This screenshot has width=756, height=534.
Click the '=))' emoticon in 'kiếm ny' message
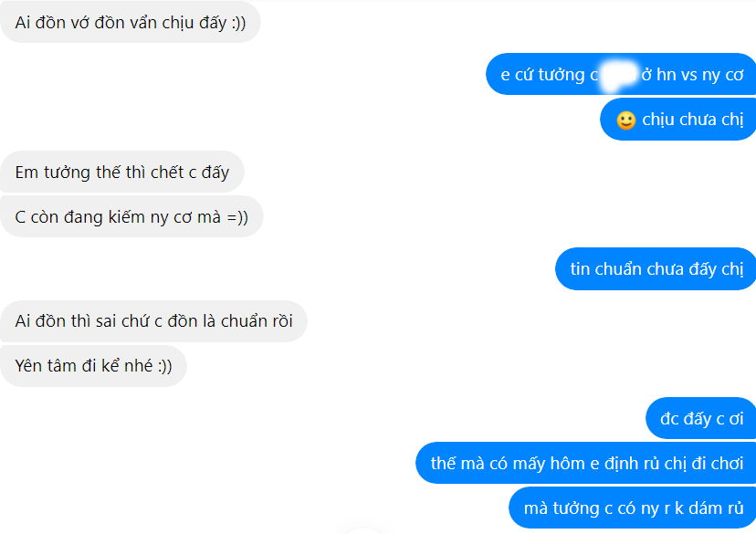click(x=237, y=217)
